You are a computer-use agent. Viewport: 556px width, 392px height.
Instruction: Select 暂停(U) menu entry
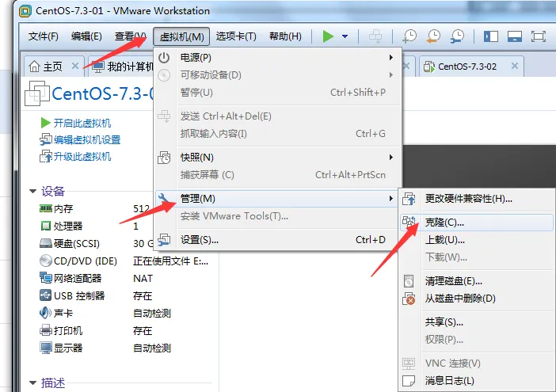[279, 92]
